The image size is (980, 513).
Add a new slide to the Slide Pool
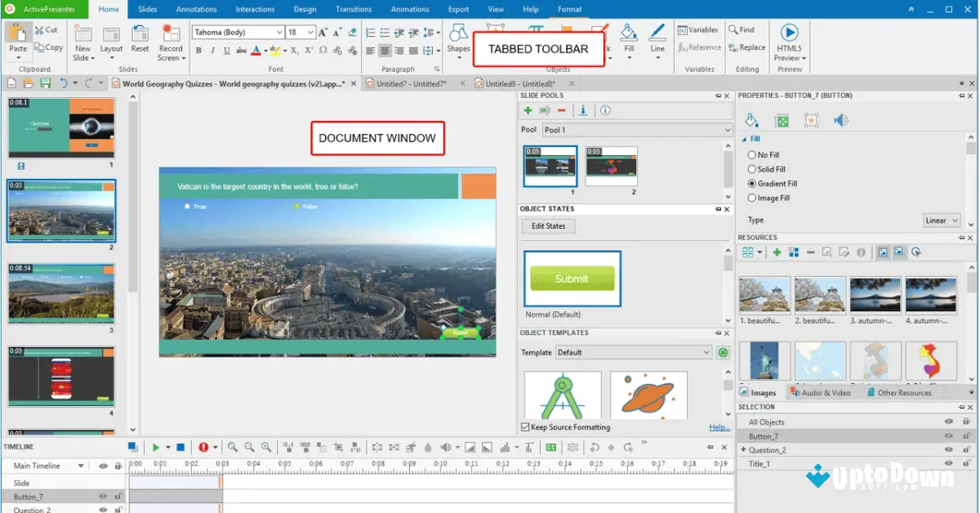[x=529, y=111]
